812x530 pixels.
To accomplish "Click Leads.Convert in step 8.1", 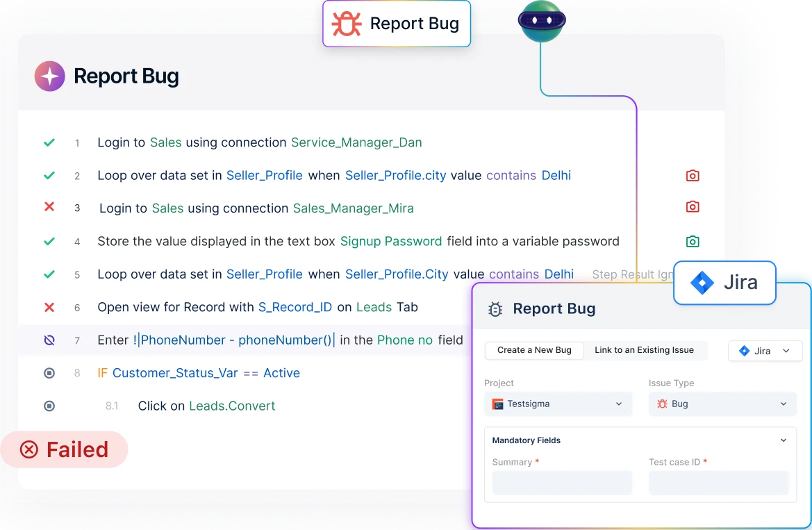I will pos(232,406).
